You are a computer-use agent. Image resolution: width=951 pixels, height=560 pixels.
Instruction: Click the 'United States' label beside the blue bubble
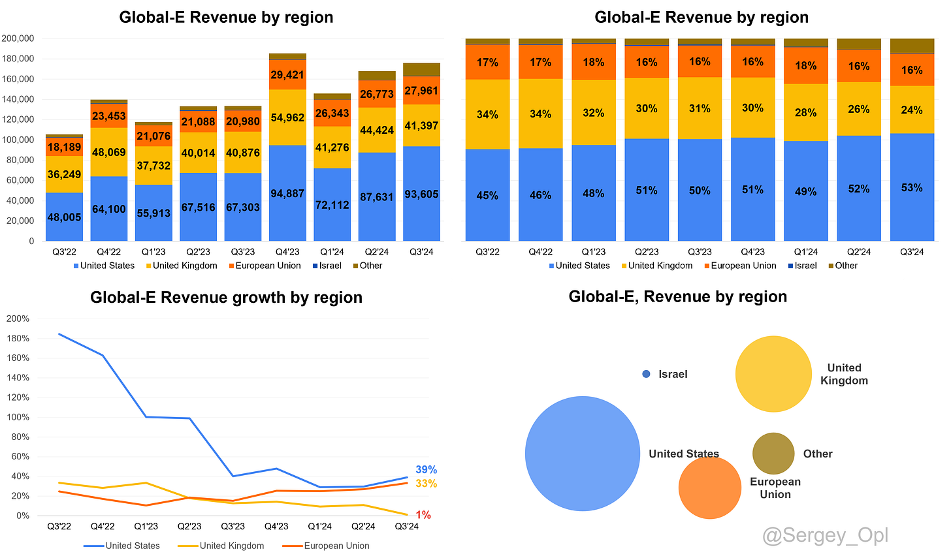pos(684,454)
